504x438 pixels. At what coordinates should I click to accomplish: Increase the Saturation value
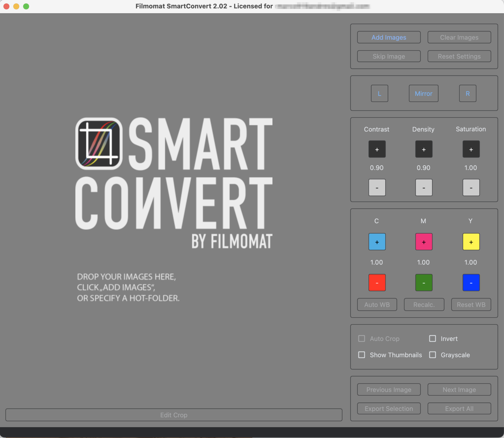[x=471, y=149]
